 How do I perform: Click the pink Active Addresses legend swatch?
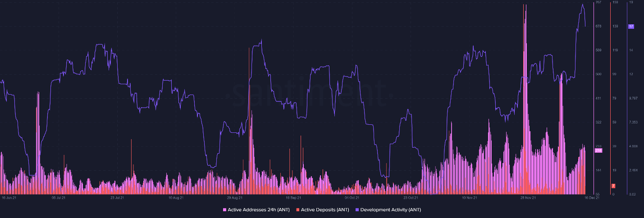pos(225,210)
